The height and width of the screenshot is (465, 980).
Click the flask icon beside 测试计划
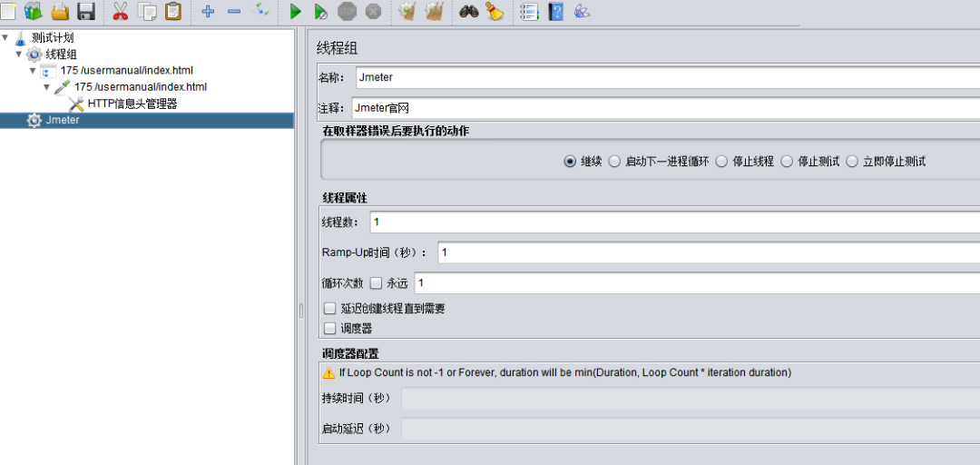20,38
